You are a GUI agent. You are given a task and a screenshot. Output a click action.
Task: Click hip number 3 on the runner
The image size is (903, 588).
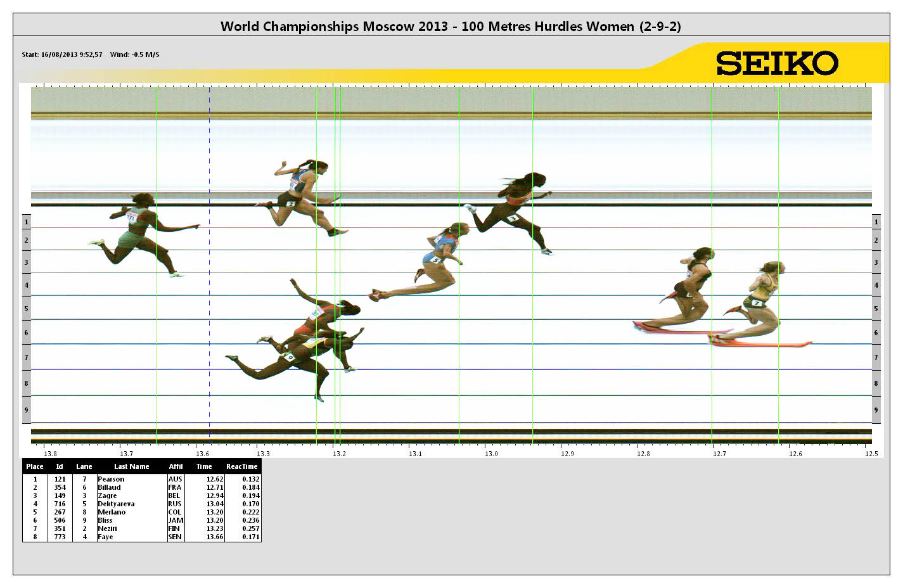(513, 218)
